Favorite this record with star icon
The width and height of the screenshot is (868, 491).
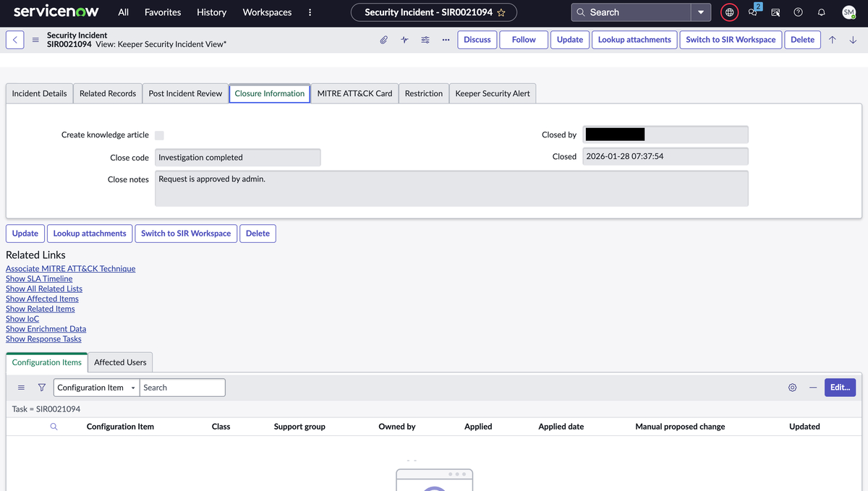[501, 12]
